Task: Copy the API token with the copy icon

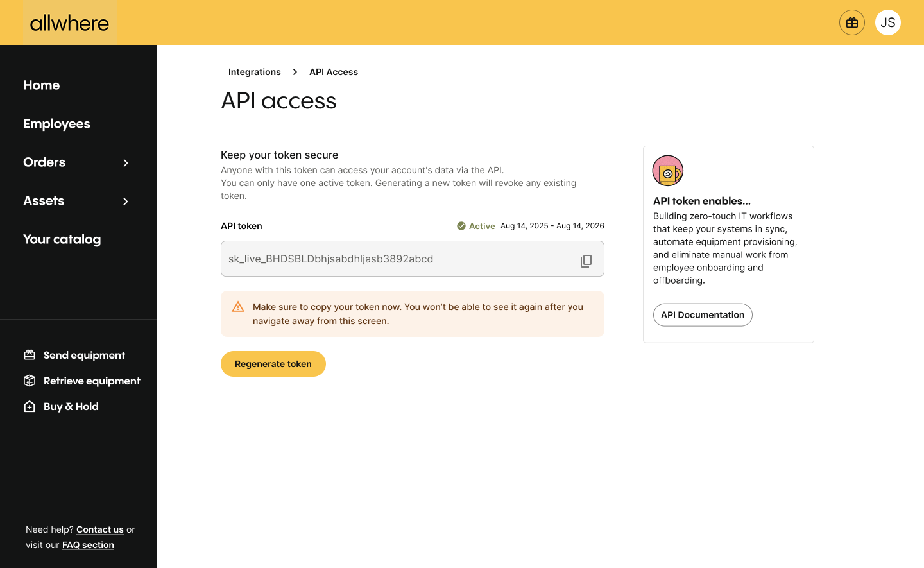Action: pyautogui.click(x=586, y=261)
